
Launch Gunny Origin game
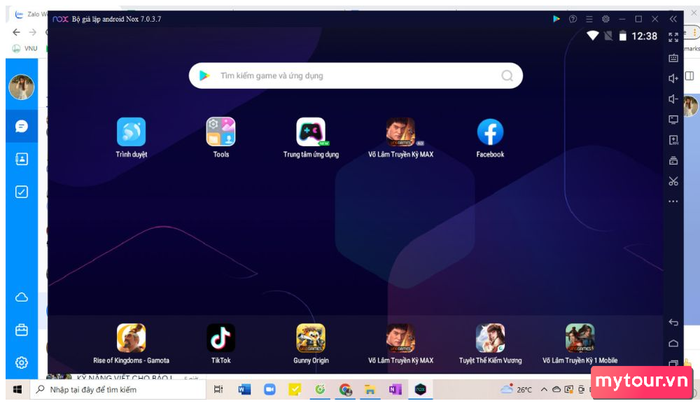[311, 338]
